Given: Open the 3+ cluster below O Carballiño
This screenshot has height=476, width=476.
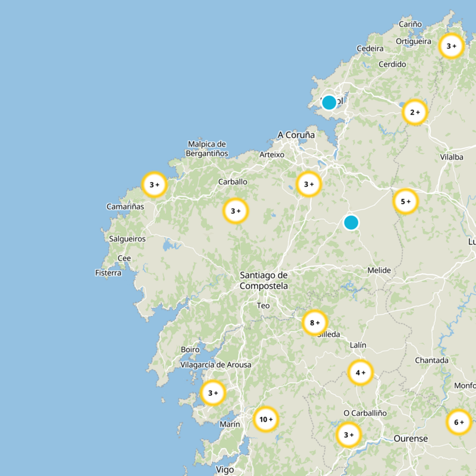Looking at the screenshot, I should pos(349,435).
